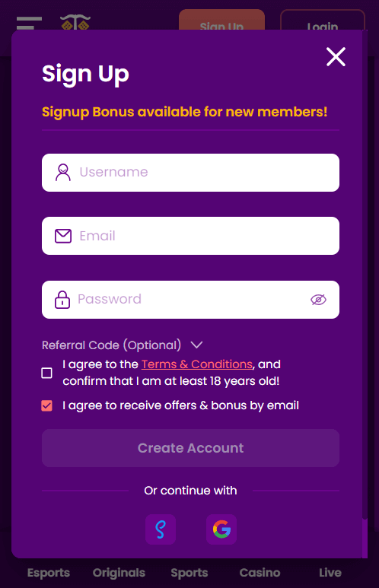Uncheck receive offers & bonus by email
This screenshot has height=588, width=379.
47,405
